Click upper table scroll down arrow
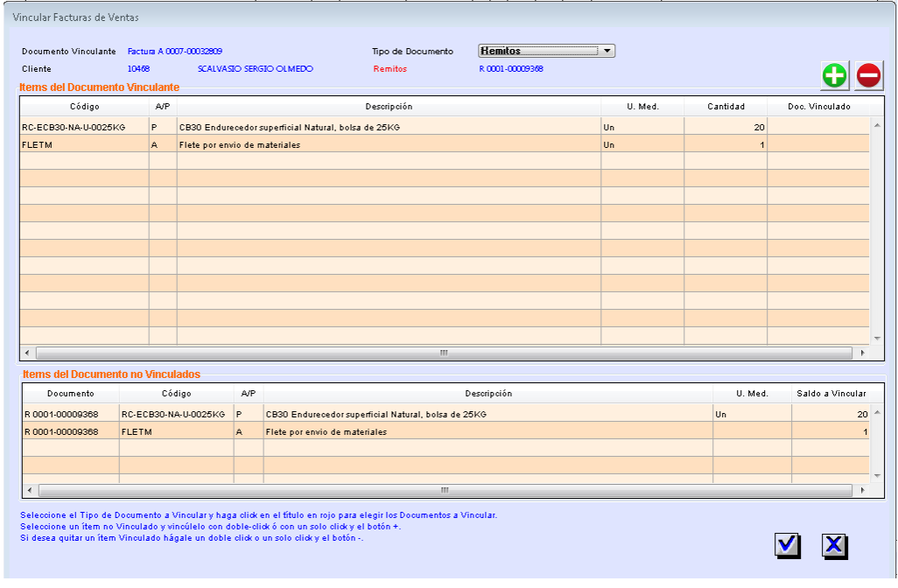Viewport: 898px width, 588px height. 877,339
